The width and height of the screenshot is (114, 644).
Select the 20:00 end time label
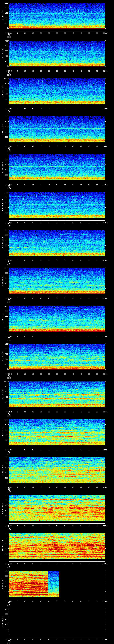[x=105, y=33]
